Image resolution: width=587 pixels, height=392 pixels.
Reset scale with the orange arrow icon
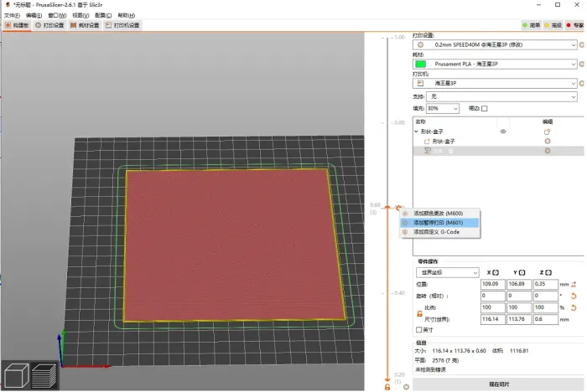pyautogui.click(x=574, y=308)
